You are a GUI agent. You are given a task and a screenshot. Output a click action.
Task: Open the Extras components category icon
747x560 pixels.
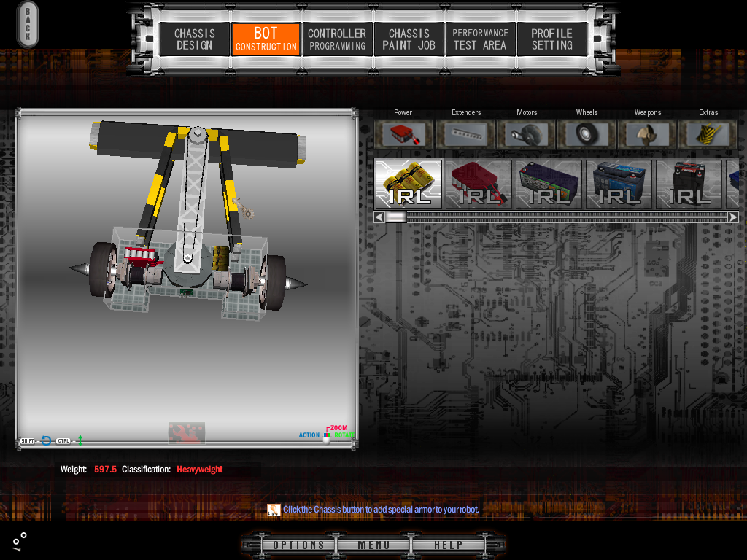point(708,134)
